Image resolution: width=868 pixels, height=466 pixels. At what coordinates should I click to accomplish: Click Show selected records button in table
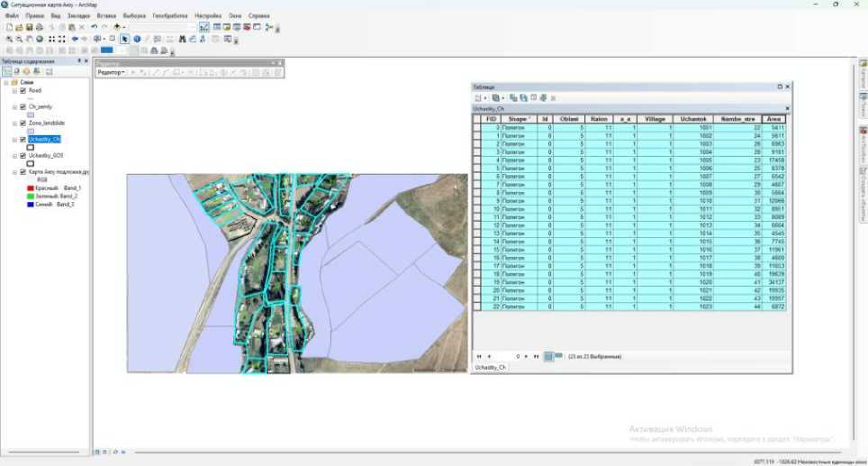click(x=558, y=357)
